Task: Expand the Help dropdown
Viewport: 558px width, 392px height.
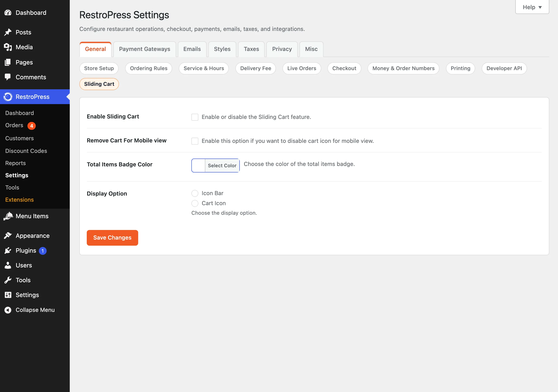Action: point(532,7)
